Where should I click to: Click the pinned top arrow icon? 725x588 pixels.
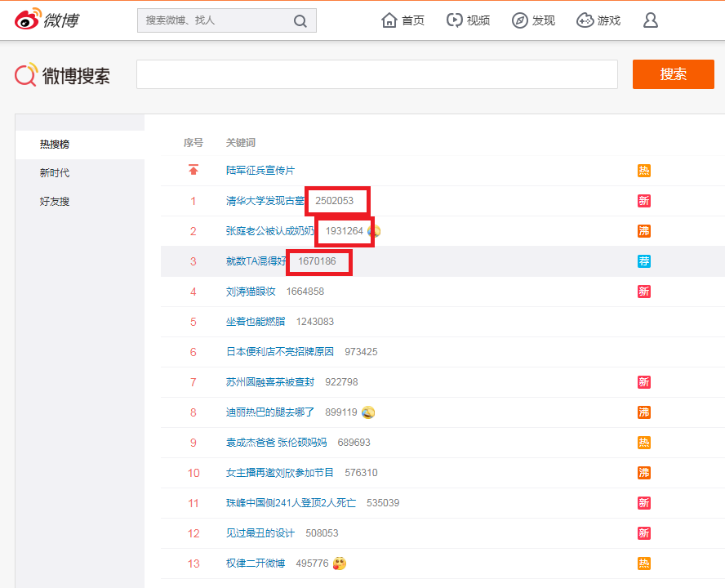point(193,170)
